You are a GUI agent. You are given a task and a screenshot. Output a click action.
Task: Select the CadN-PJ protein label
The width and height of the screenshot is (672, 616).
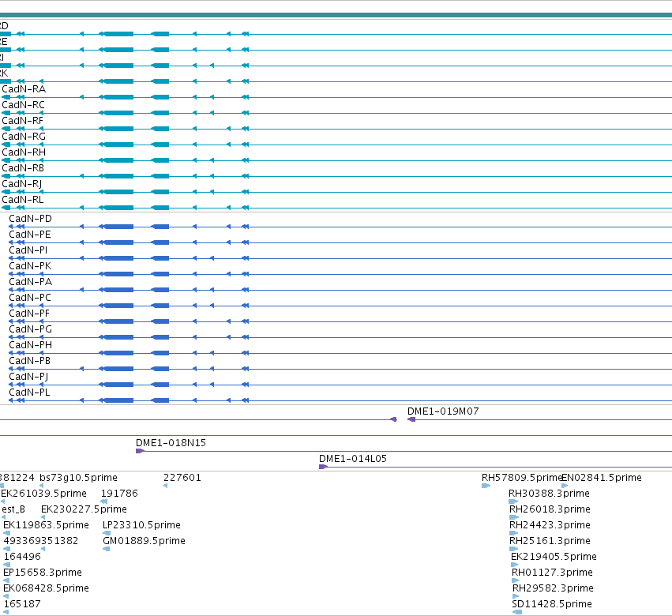pos(28,377)
